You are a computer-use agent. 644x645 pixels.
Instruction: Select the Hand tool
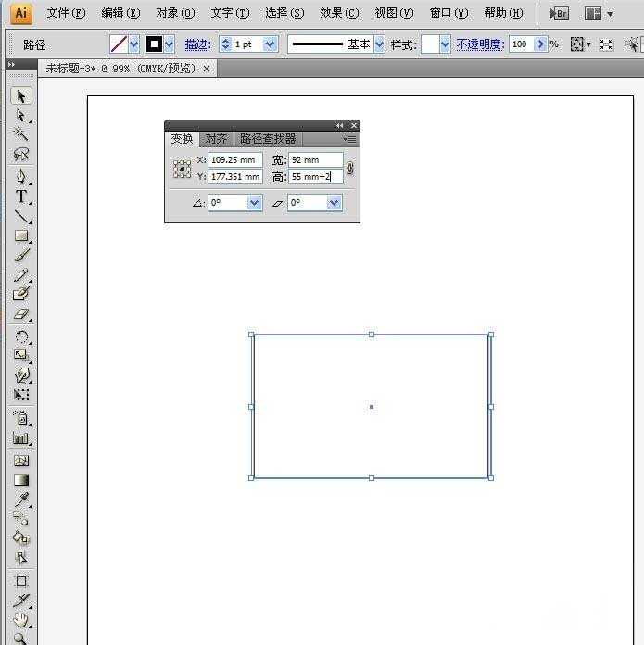21,620
